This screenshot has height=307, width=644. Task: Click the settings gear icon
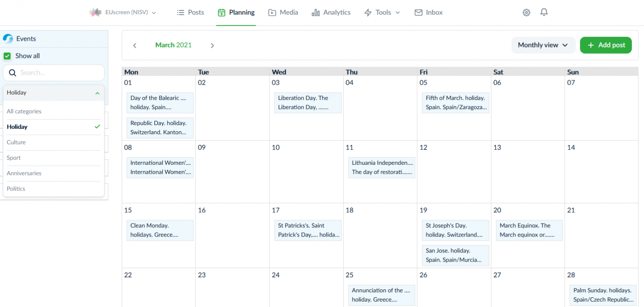(x=526, y=13)
